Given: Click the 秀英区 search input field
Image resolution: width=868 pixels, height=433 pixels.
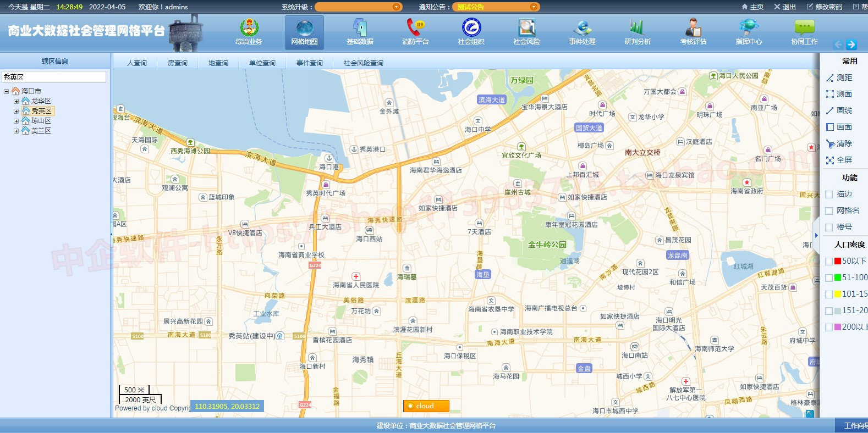Looking at the screenshot, I should (x=53, y=77).
